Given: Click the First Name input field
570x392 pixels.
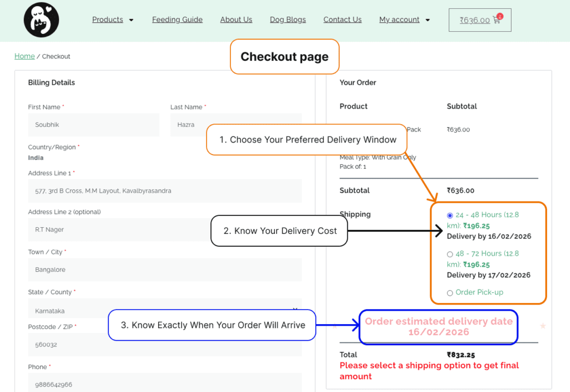Looking at the screenshot, I should [94, 125].
